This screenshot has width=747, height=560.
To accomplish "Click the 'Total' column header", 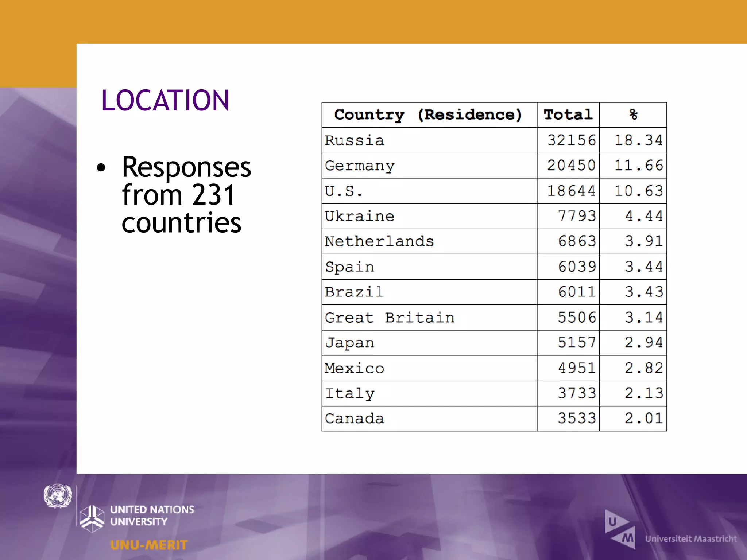I will pyautogui.click(x=568, y=115).
